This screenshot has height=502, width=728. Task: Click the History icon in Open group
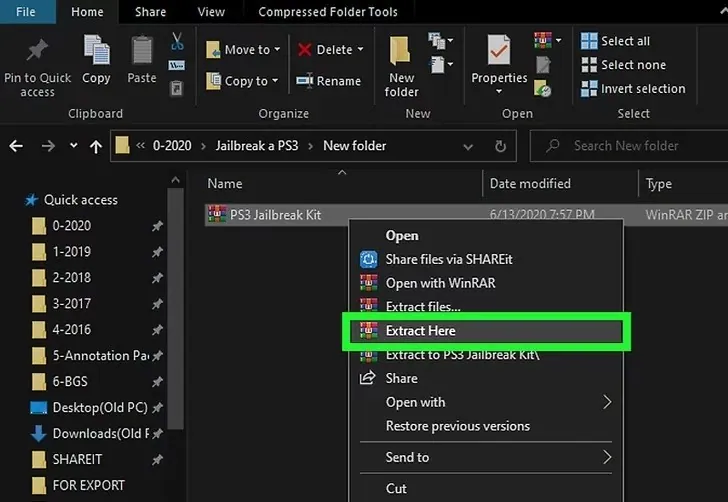coord(542,88)
